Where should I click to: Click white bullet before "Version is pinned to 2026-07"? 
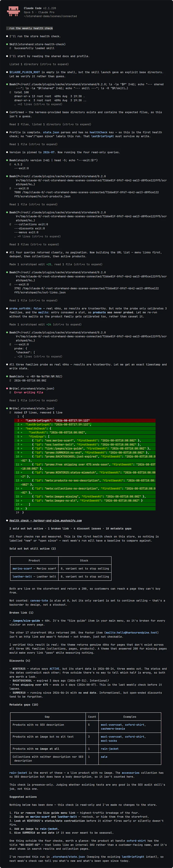pos(7,152)
